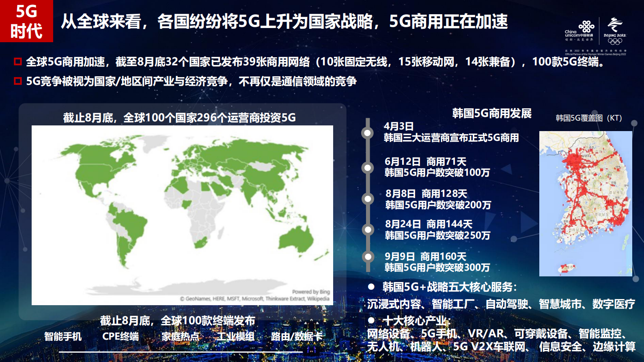Click the "Powered by Bing" caption

[x=311, y=292]
